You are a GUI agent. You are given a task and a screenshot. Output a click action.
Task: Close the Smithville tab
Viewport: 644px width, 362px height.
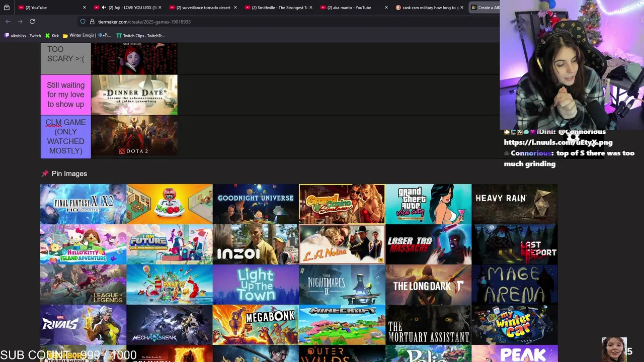(311, 8)
